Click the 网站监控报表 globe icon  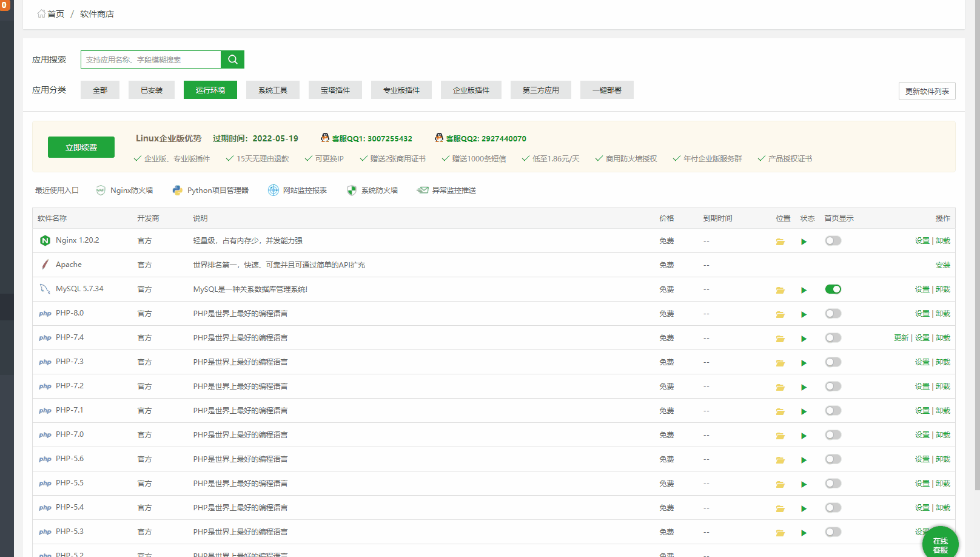[274, 191]
